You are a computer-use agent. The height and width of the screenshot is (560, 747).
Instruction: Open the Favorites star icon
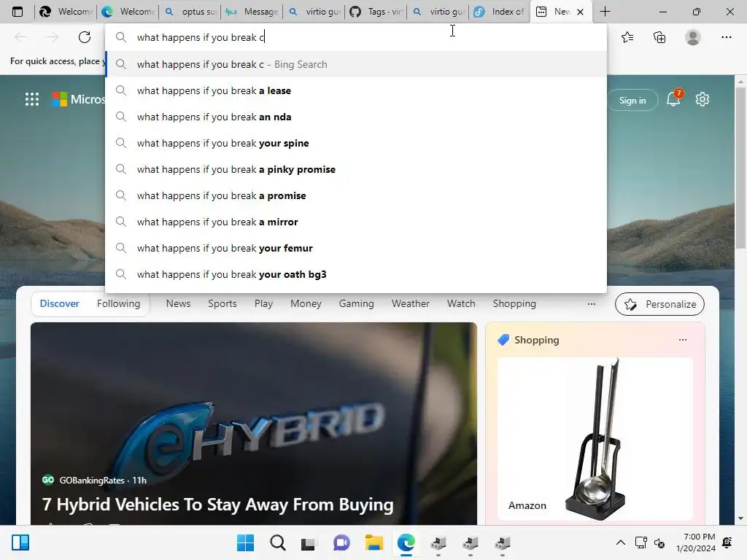[x=627, y=37]
